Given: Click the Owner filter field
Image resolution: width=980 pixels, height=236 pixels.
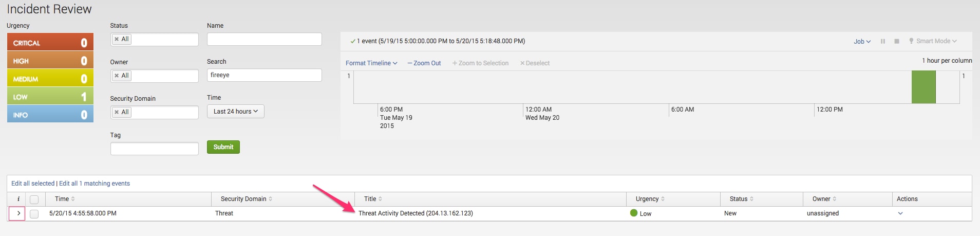Looking at the screenshot, I should pyautogui.click(x=155, y=76).
